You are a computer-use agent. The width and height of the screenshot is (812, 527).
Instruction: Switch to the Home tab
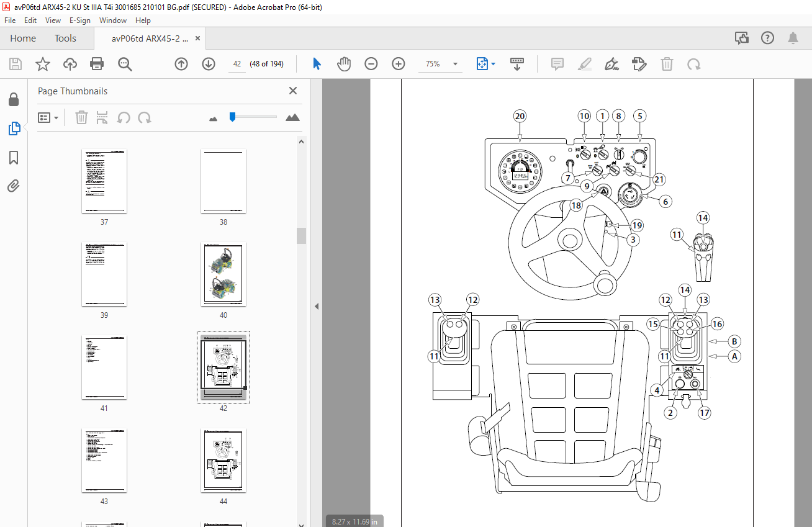click(x=23, y=38)
